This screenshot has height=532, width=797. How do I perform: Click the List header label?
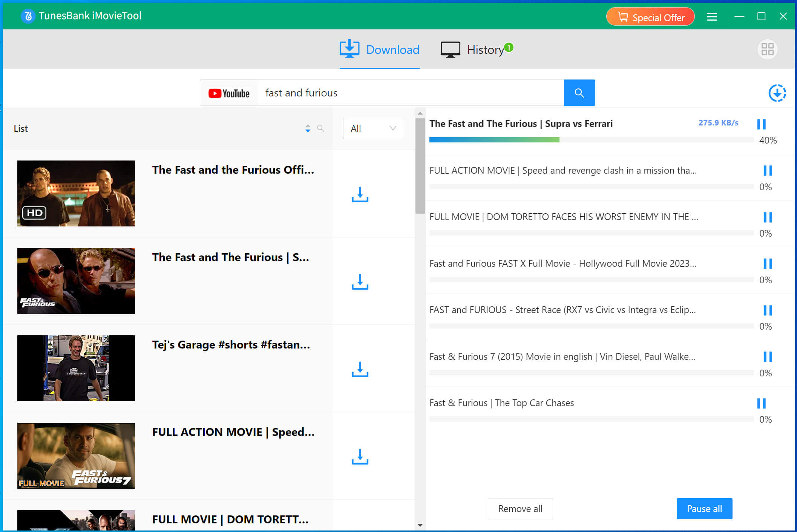(x=21, y=129)
